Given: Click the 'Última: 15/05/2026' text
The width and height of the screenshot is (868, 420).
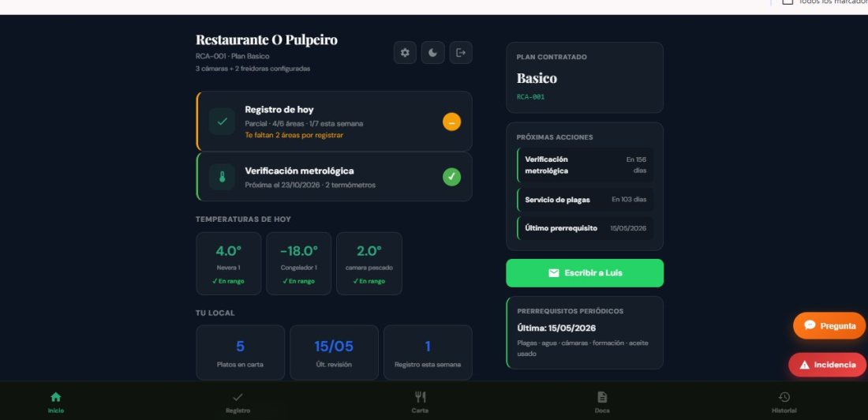Looking at the screenshot, I should pos(556,328).
